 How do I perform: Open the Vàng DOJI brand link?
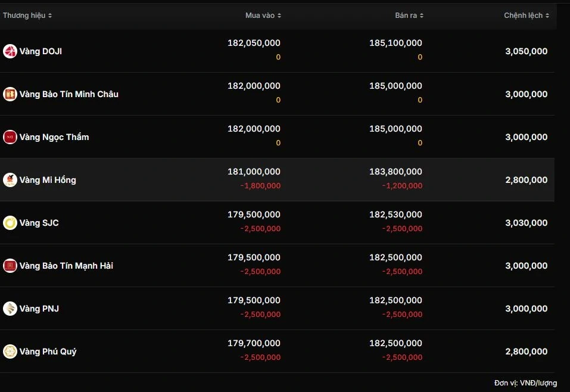(x=41, y=51)
